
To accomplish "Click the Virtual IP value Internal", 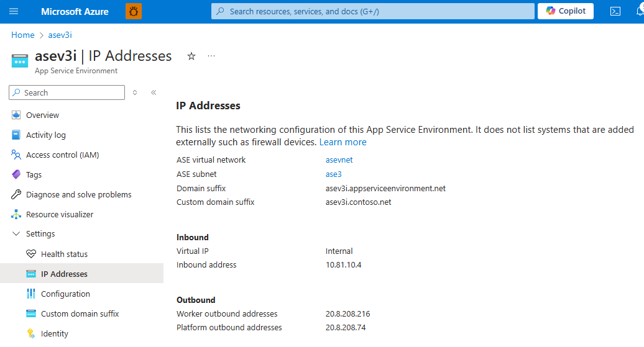I will click(x=339, y=251).
